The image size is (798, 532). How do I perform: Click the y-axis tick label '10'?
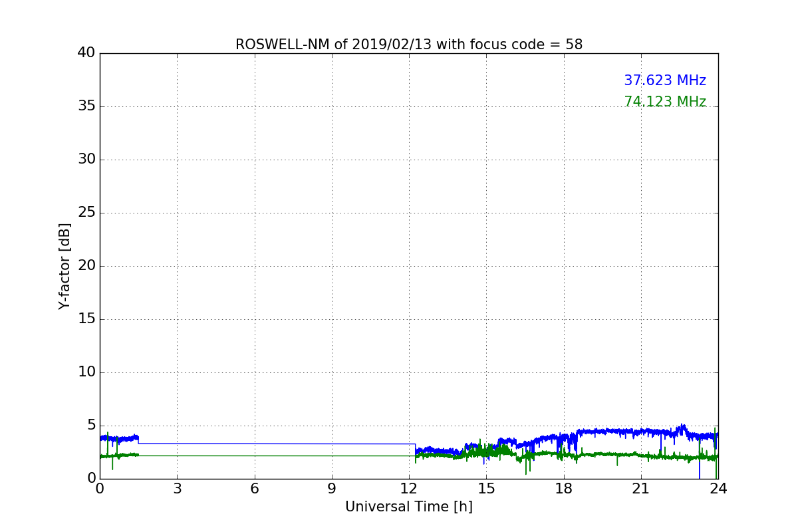point(86,372)
